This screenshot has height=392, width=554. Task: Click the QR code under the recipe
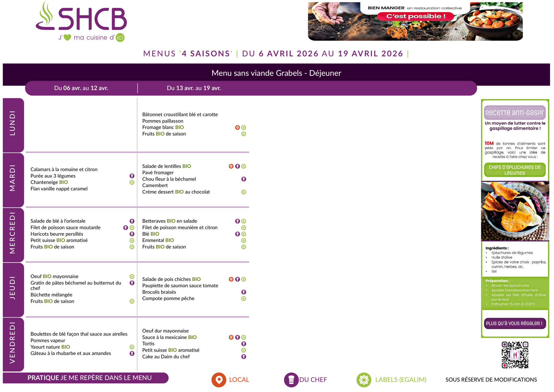click(515, 355)
